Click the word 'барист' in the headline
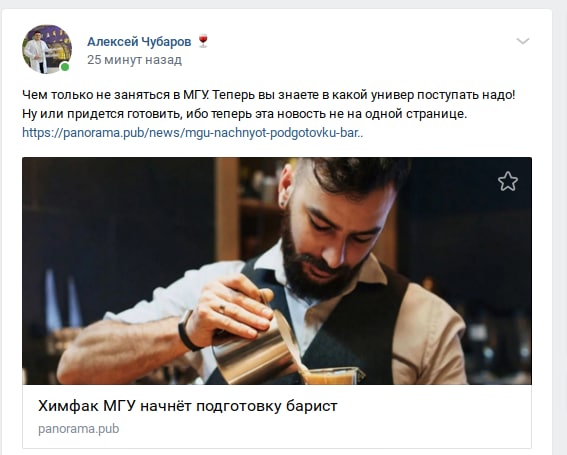567x455 pixels. (312, 406)
